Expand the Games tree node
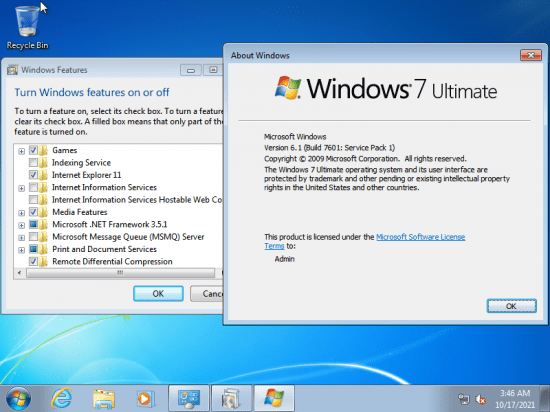Viewport: 550px width, 412px height. [x=21, y=151]
